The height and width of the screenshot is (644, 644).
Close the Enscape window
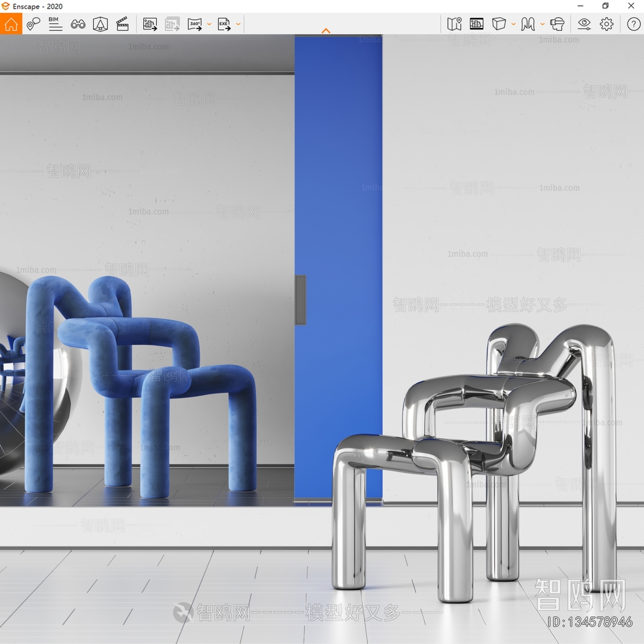click(631, 6)
